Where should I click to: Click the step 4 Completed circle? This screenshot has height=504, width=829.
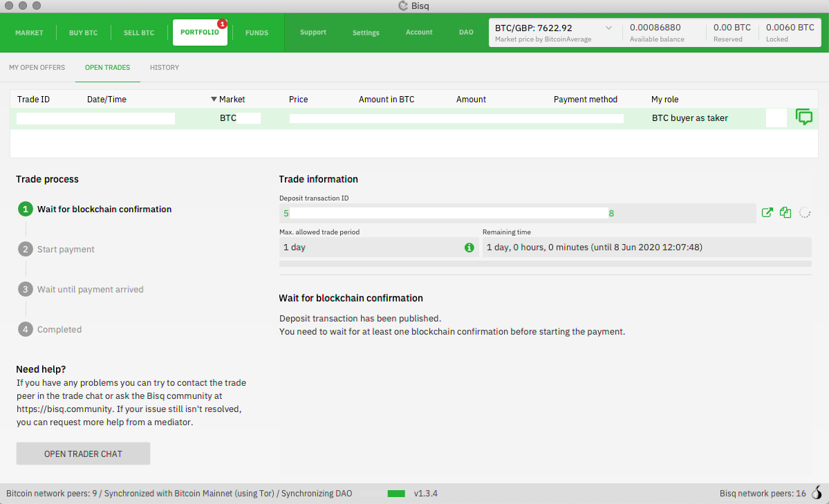click(25, 330)
